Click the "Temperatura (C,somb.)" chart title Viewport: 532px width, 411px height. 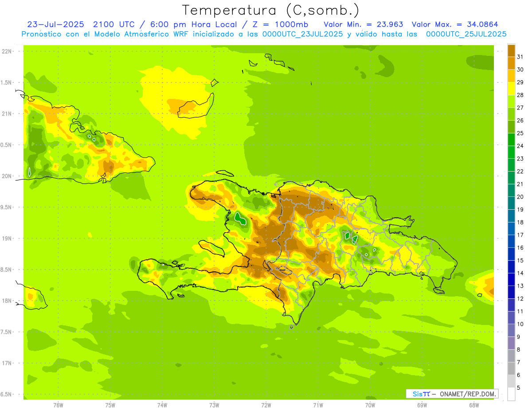click(271, 10)
